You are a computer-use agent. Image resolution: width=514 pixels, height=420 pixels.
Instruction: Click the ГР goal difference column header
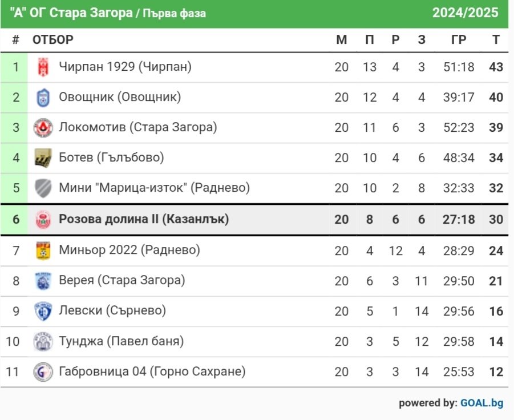pos(459,40)
